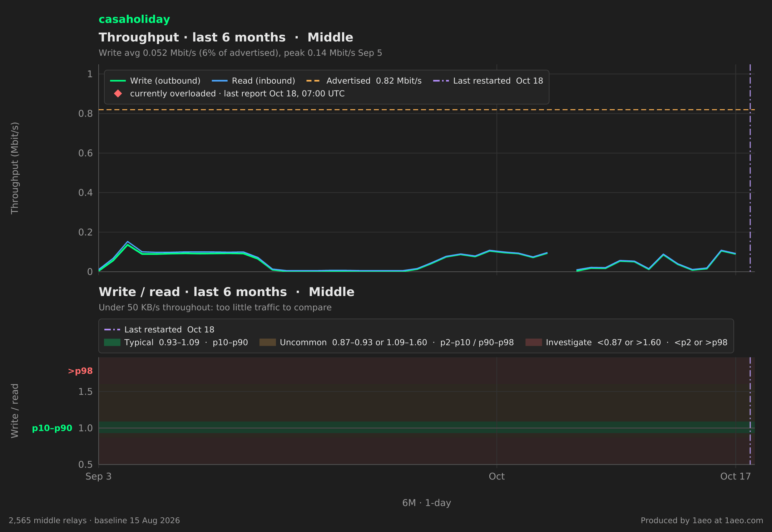This screenshot has width=772, height=532.
Task: Click the Read (inbound) legend entry
Action: tap(253, 81)
